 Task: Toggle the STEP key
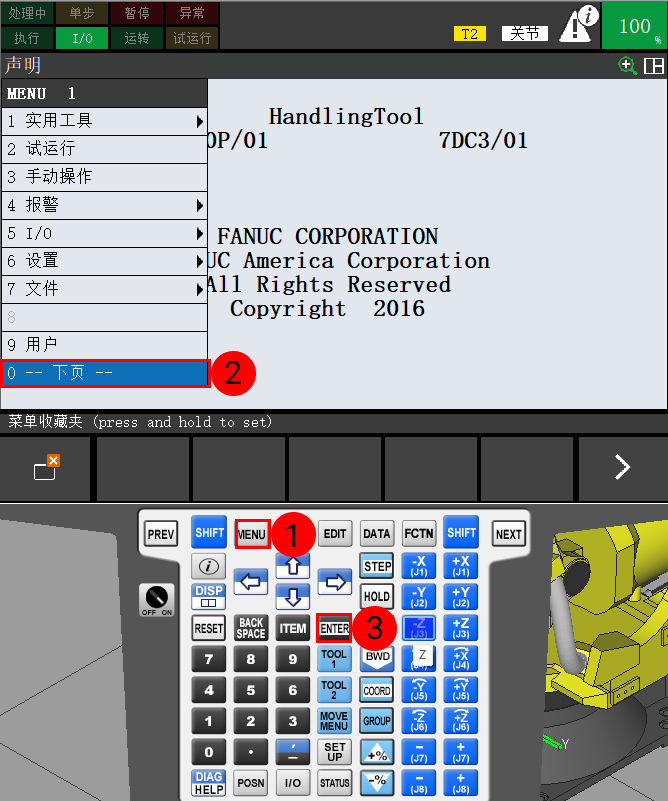click(377, 566)
